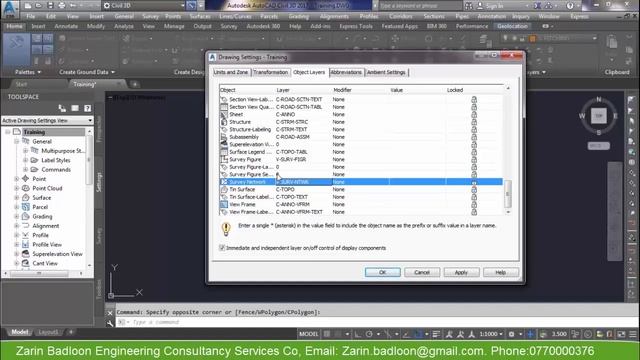Select the Object Layers tab
Viewport: 640px width, 360px height.
tap(309, 72)
